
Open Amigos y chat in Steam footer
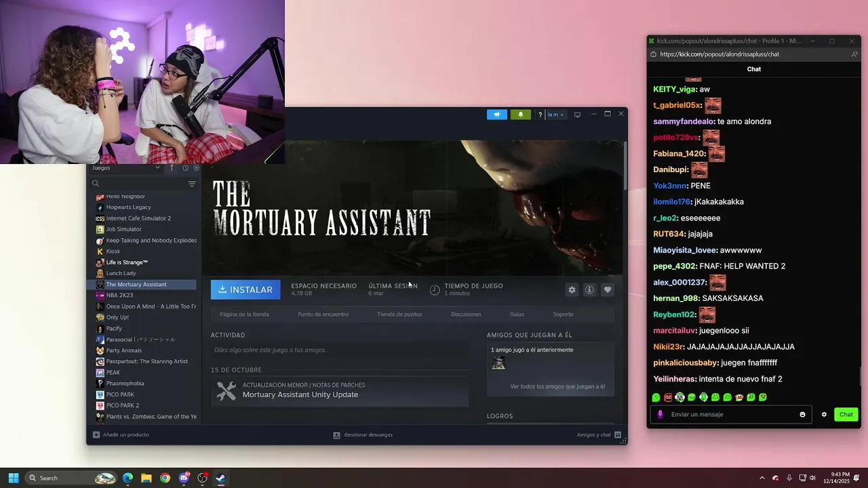[599, 434]
